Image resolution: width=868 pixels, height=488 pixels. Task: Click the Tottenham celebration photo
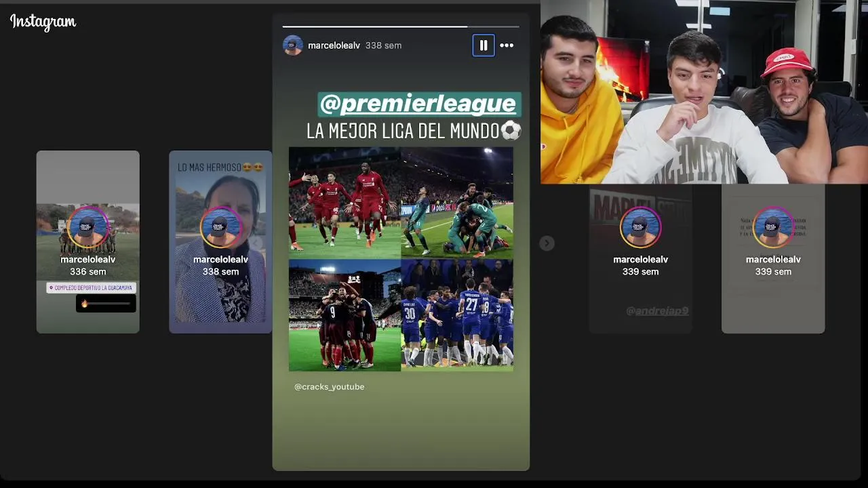tap(457, 203)
